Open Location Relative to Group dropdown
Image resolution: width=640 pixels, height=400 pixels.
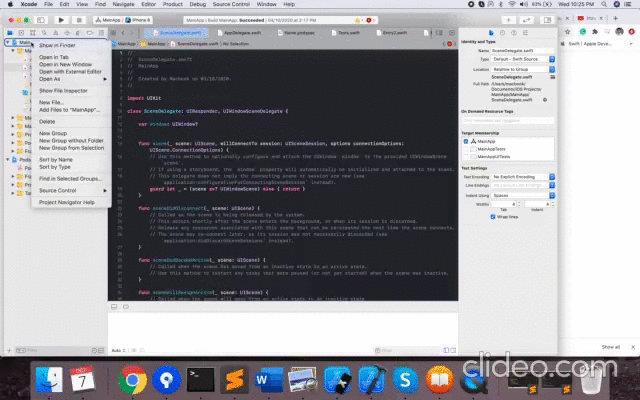[523, 69]
